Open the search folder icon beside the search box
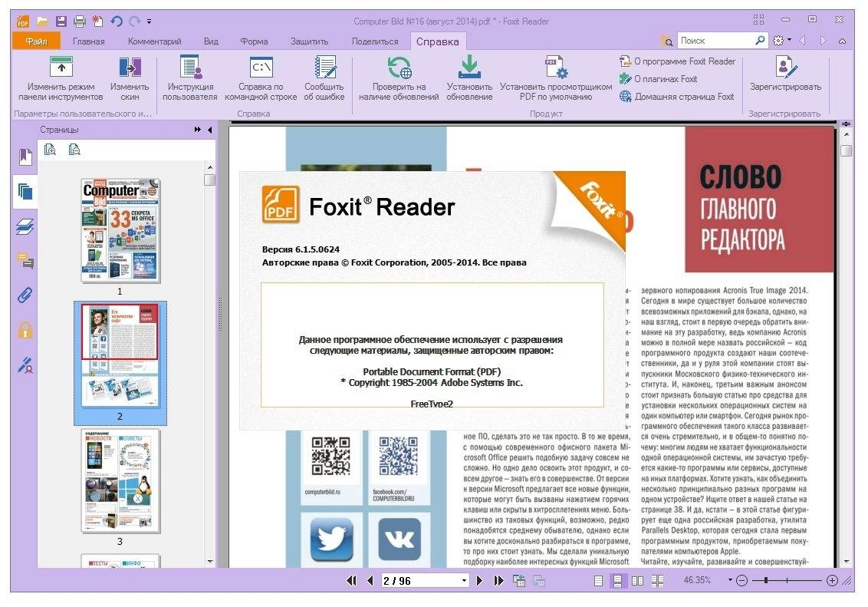 pos(667,41)
